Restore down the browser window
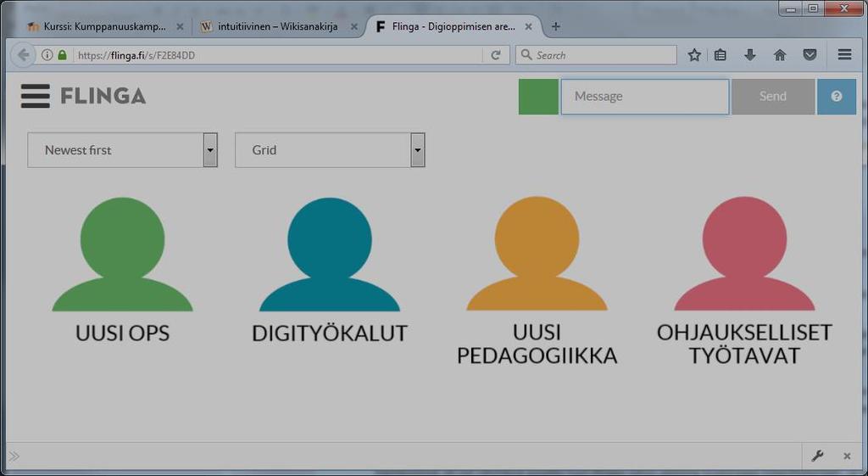 tap(813, 8)
